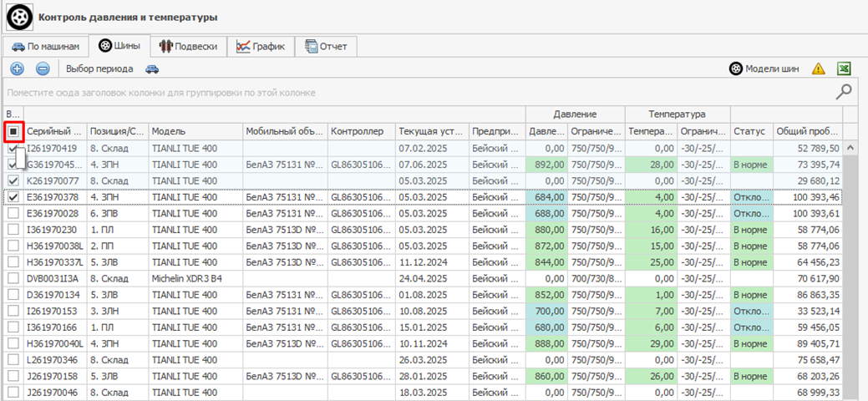
Task: Click the yellow warning triangle icon
Action: pyautogui.click(x=818, y=69)
